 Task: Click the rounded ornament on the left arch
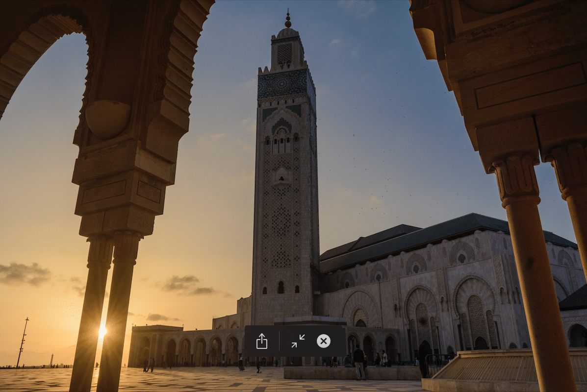pos(107,119)
